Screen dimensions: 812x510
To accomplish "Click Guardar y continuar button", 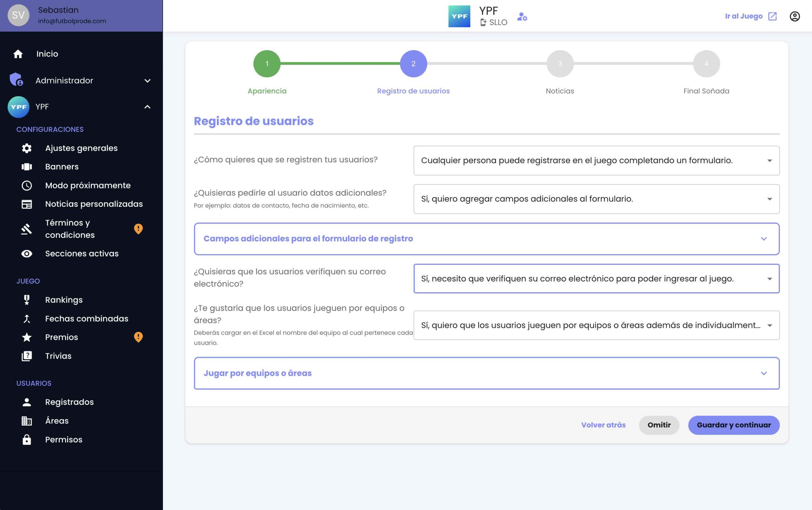I will coord(733,425).
